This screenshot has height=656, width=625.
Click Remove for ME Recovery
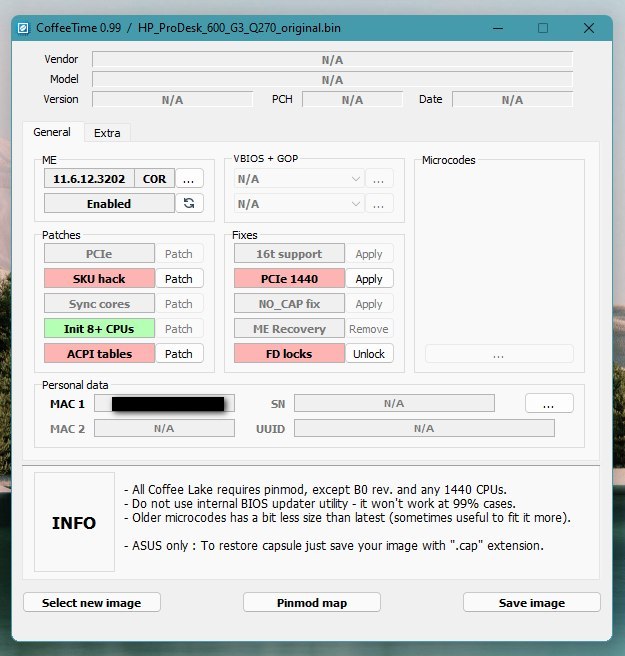pos(369,328)
